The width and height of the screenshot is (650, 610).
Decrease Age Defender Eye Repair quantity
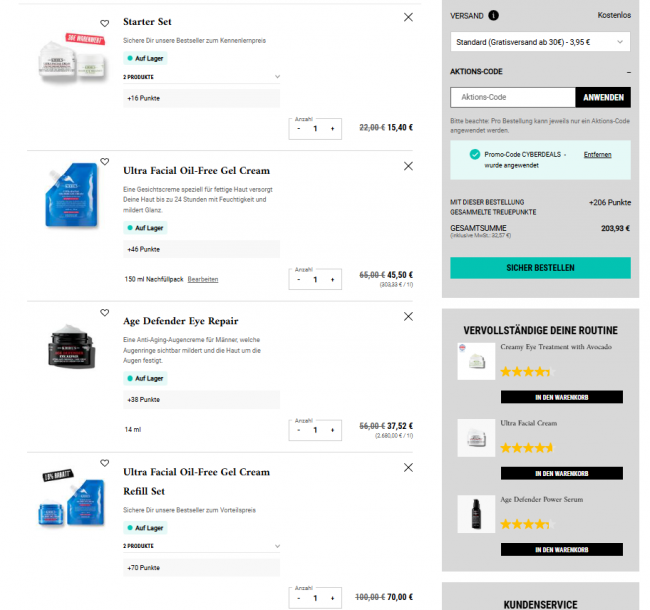coord(299,430)
